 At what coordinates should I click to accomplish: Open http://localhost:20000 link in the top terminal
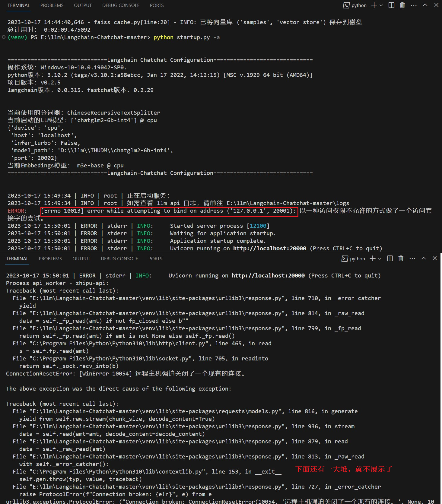pos(270,249)
